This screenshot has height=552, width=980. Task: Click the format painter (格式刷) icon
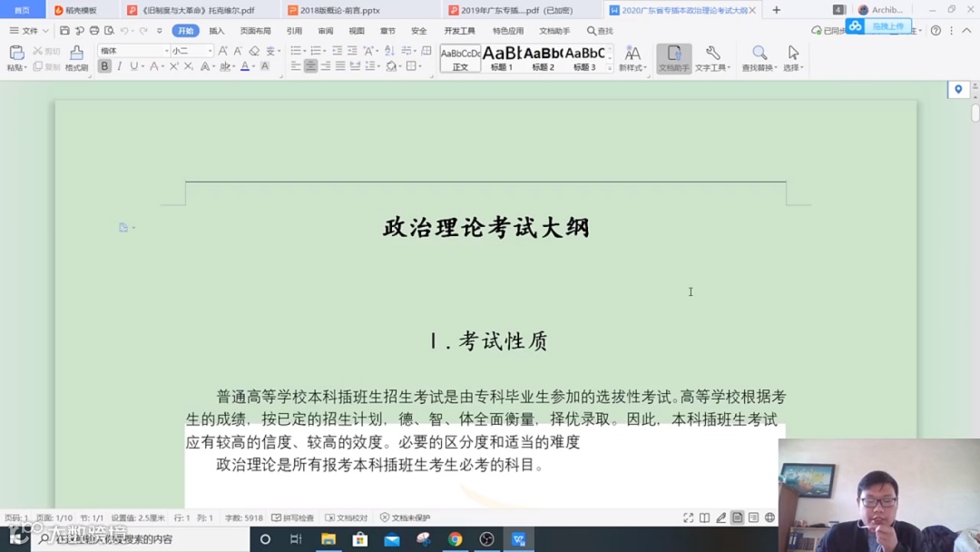coord(77,56)
